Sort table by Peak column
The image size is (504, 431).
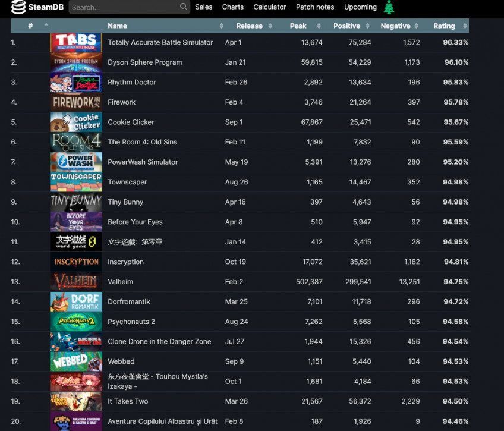(298, 26)
